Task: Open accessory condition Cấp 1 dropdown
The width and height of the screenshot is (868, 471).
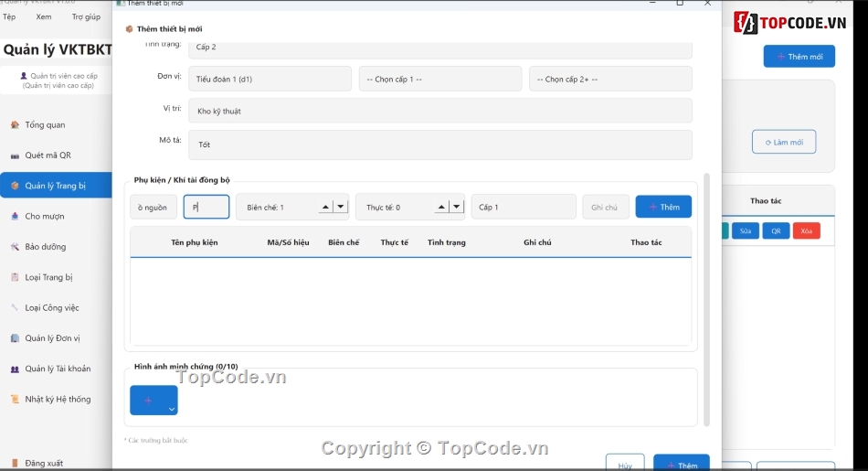Action: click(524, 208)
